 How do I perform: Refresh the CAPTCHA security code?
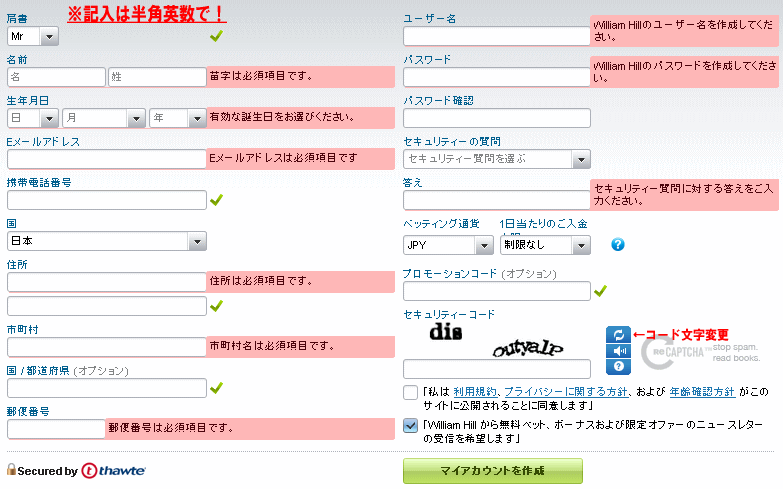click(x=617, y=335)
